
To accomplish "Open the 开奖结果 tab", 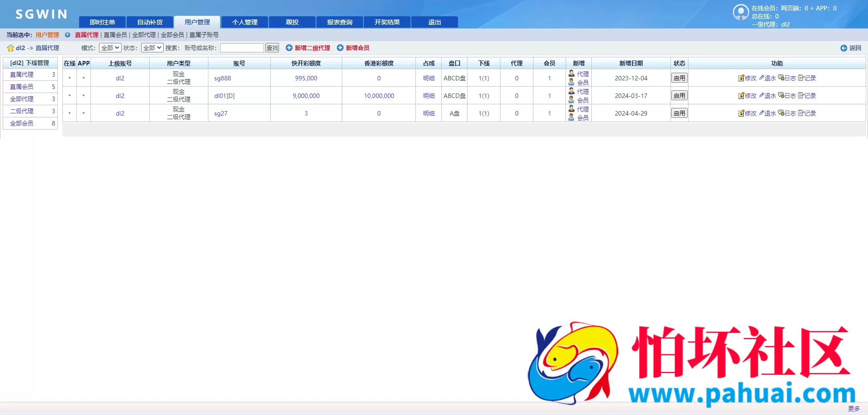I will point(387,22).
